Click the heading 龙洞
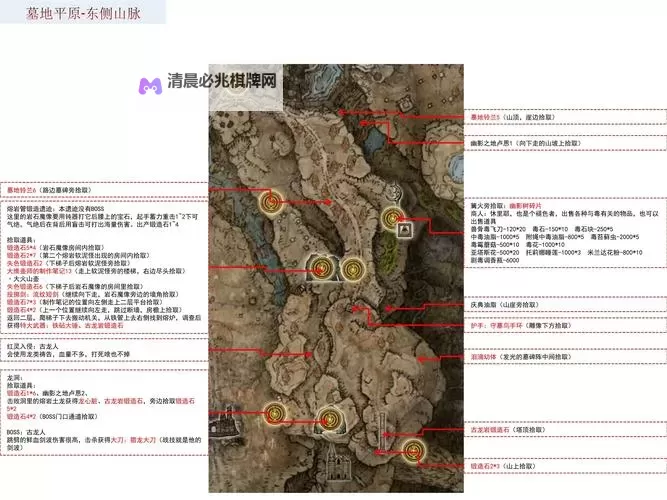The image size is (667, 500). click(15, 377)
